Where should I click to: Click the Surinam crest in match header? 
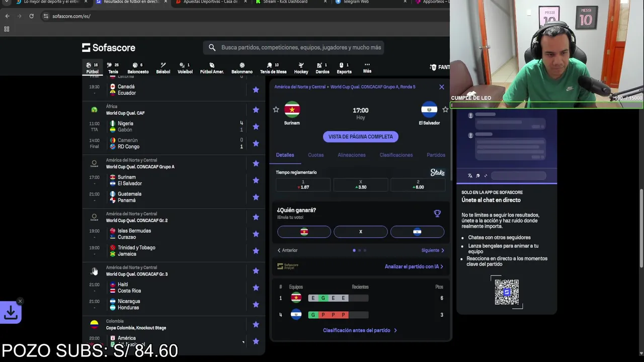(292, 110)
